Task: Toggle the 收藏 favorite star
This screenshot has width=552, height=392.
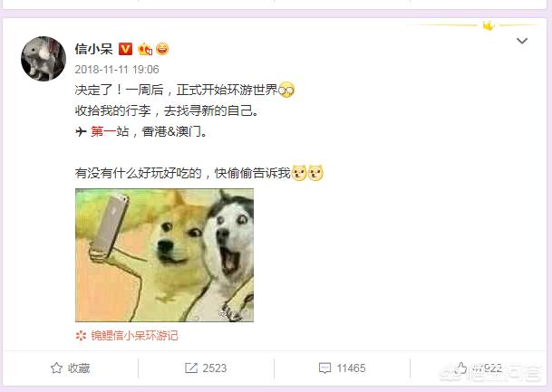Action: (56, 368)
